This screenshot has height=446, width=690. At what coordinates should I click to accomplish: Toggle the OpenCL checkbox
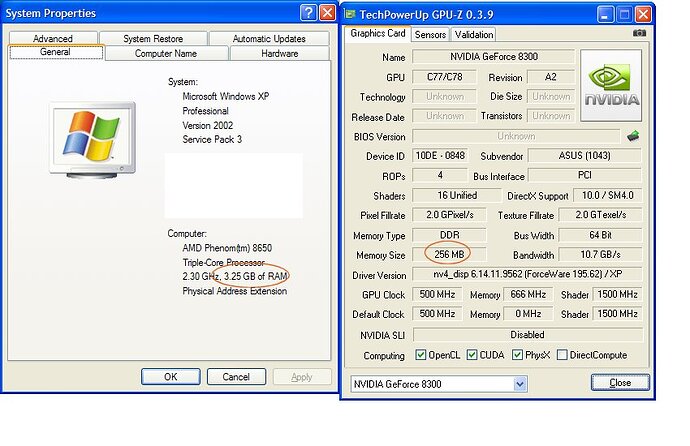421,355
